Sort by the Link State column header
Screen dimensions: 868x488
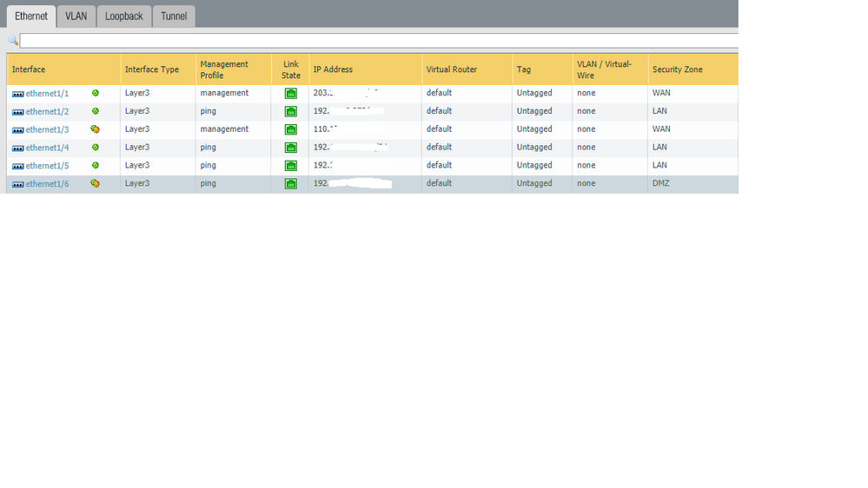290,69
